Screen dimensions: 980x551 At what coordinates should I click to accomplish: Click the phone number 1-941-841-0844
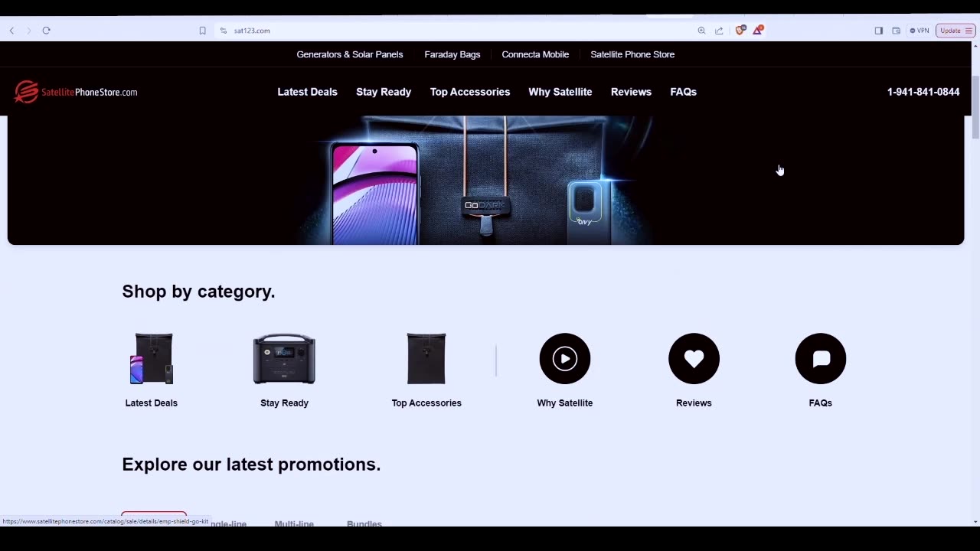click(x=923, y=92)
